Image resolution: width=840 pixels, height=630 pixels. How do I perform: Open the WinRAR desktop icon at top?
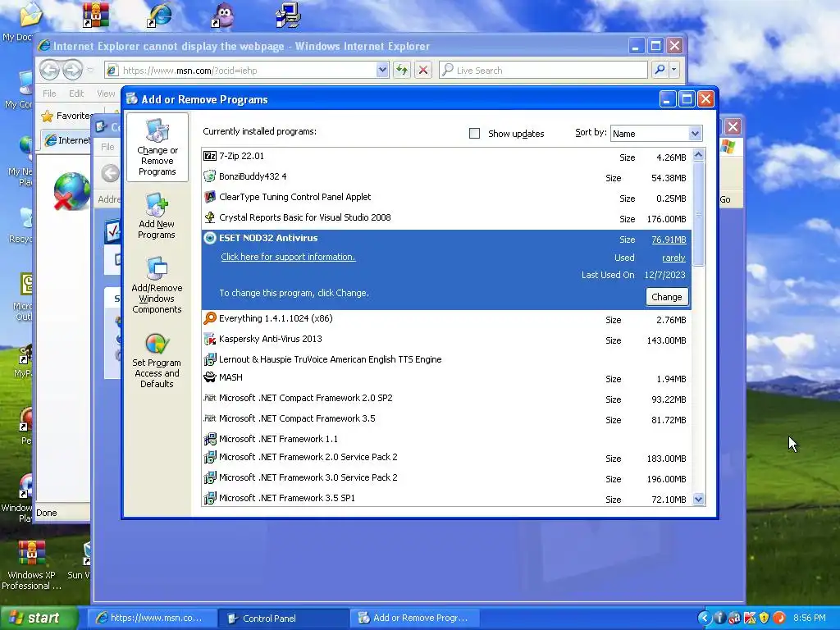[x=96, y=15]
